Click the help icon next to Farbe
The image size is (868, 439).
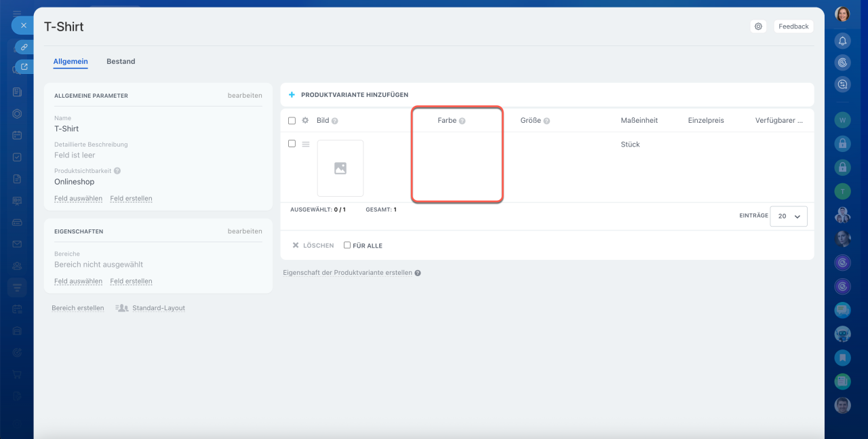point(462,121)
